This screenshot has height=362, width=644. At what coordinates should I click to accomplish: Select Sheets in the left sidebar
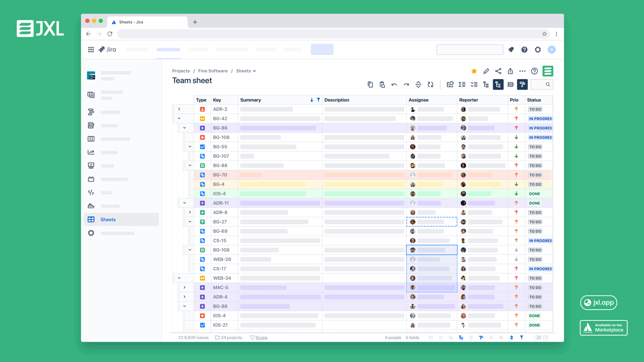pyautogui.click(x=108, y=220)
